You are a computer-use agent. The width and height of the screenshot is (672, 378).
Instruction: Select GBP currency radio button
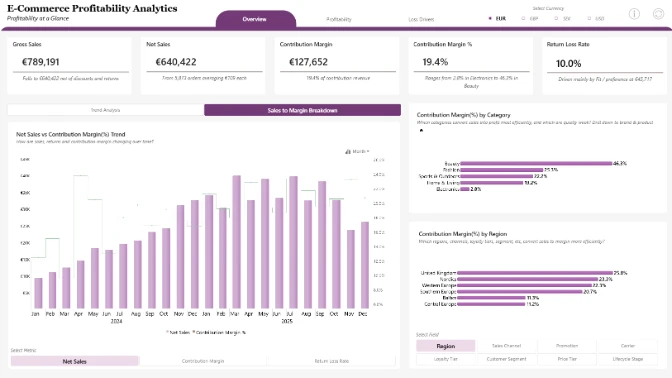[523, 18]
